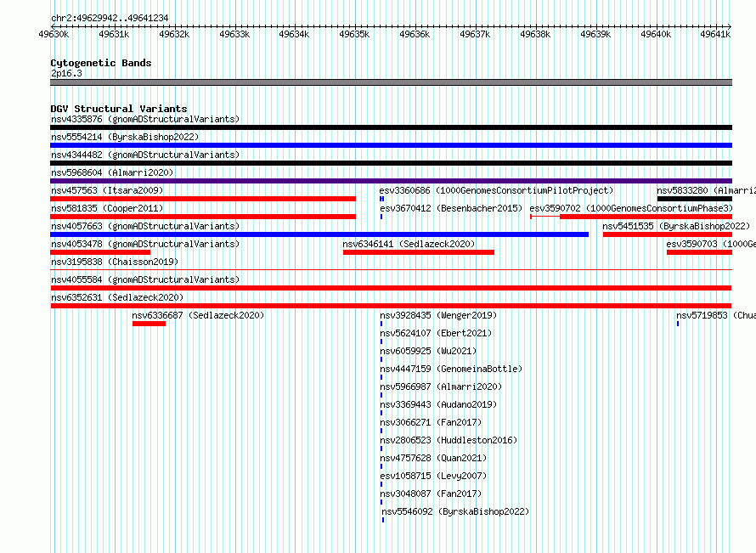This screenshot has width=756, height=553.
Task: Click esv3670412 Besenbacher2015 label
Action: click(451, 208)
